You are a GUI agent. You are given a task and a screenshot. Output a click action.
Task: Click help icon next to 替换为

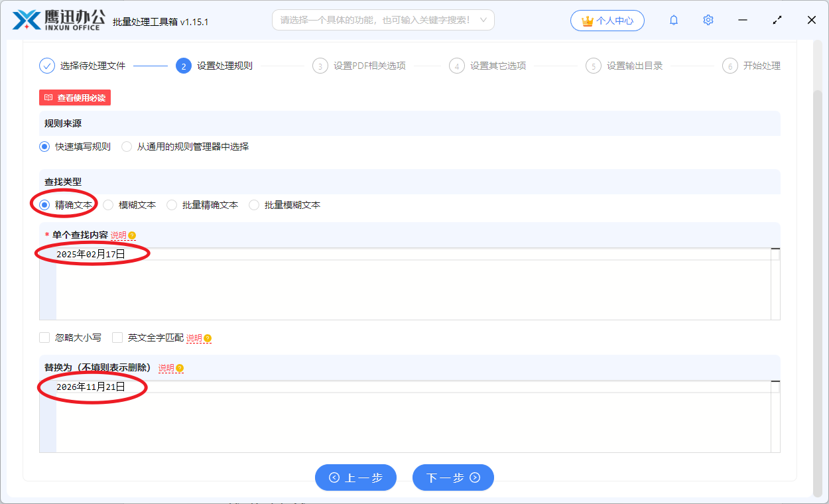[180, 368]
